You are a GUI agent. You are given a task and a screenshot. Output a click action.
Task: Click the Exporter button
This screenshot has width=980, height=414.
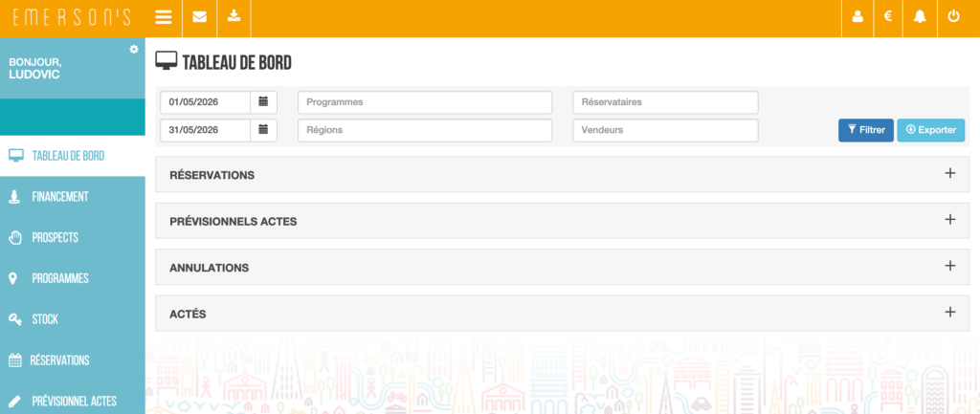(930, 130)
